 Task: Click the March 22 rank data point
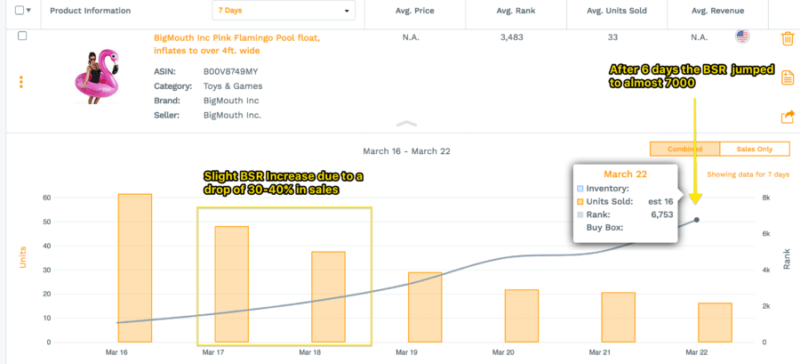click(x=696, y=220)
